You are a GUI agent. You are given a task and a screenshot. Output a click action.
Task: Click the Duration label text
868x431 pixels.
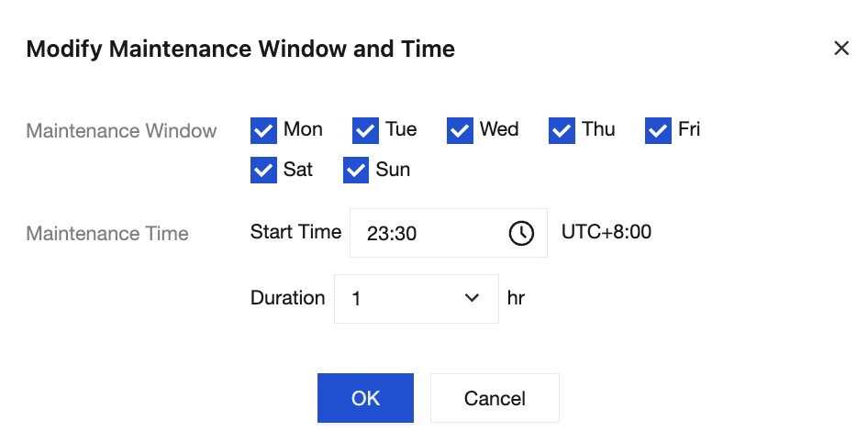point(287,298)
